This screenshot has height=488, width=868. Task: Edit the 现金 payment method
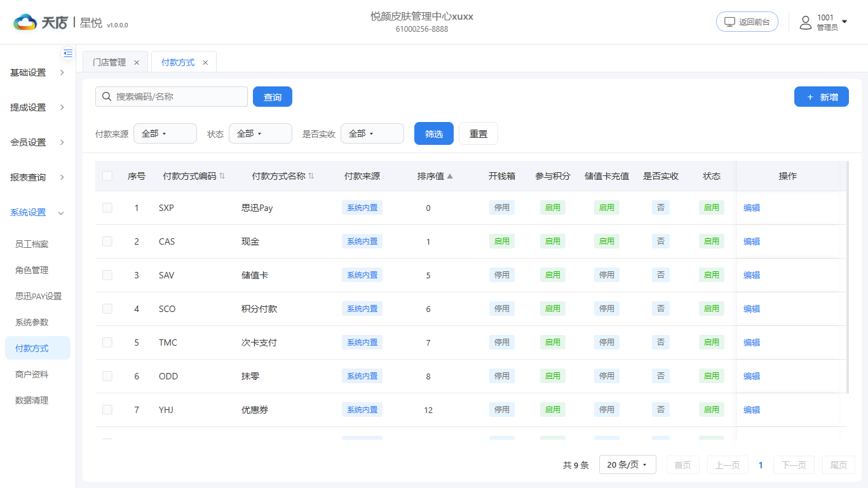(x=752, y=241)
